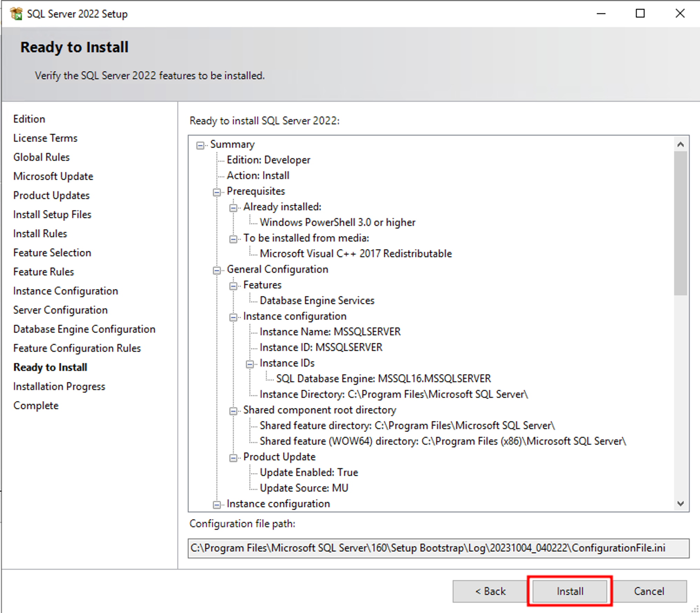Select Feature Selection step in sidebar
700x613 pixels.
pos(52,253)
